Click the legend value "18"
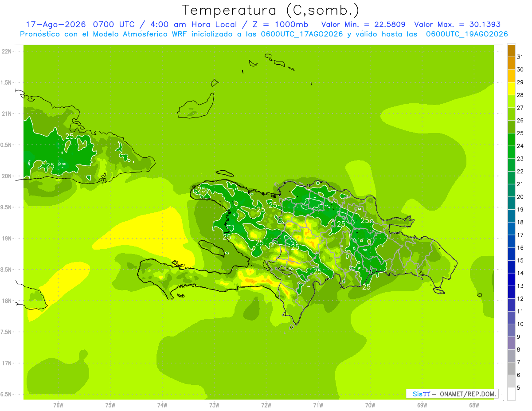The width and height of the screenshot is (532, 411). (520, 222)
